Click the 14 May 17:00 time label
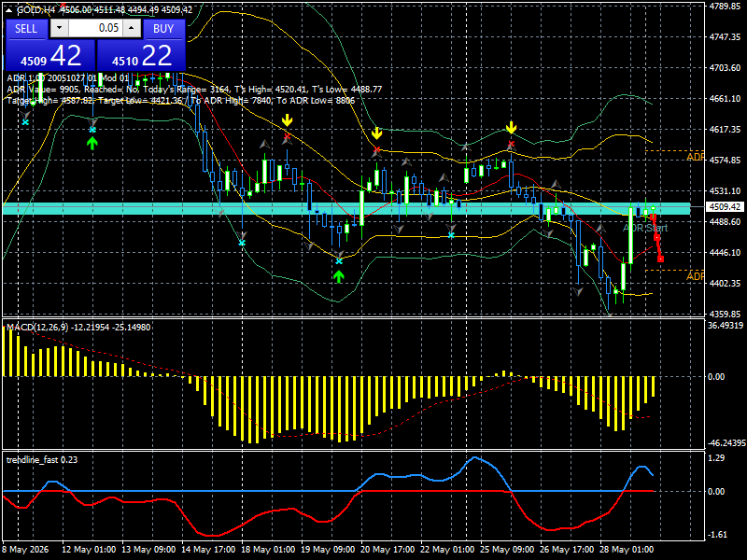The height and width of the screenshot is (560, 747). click(x=208, y=549)
